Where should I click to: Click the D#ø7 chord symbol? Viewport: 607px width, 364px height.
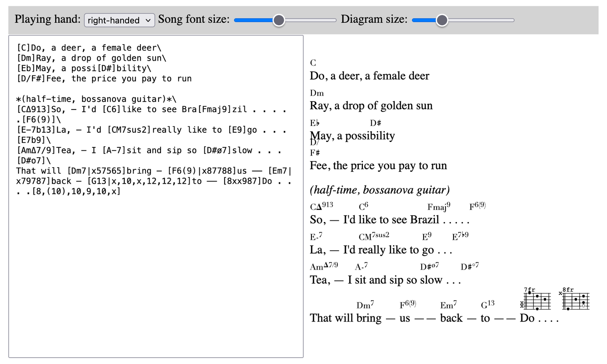coord(428,266)
